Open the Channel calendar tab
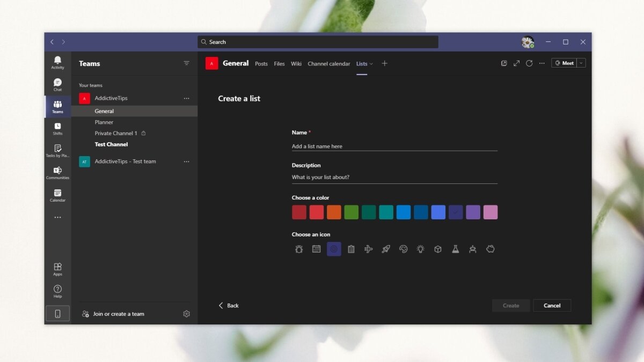Image resolution: width=644 pixels, height=362 pixels. (x=328, y=63)
